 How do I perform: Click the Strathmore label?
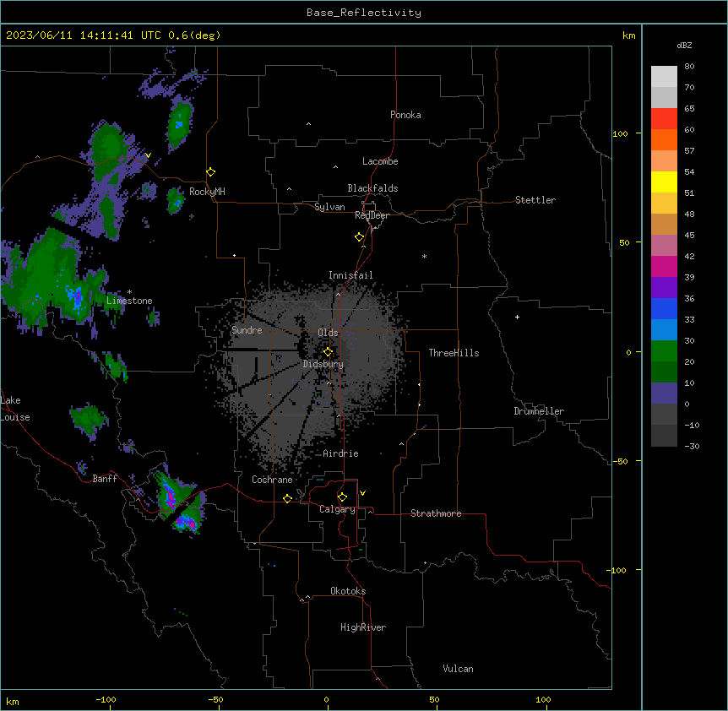tap(436, 513)
